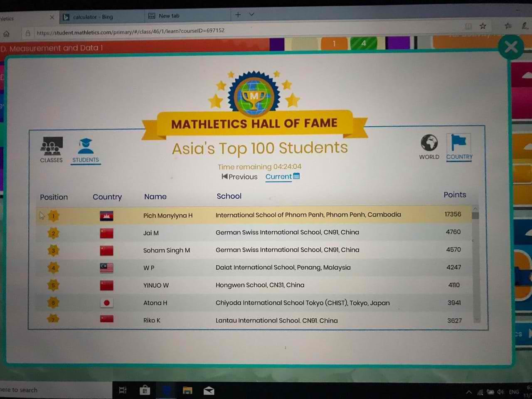
Task: Click the Name column header
Action: click(155, 197)
